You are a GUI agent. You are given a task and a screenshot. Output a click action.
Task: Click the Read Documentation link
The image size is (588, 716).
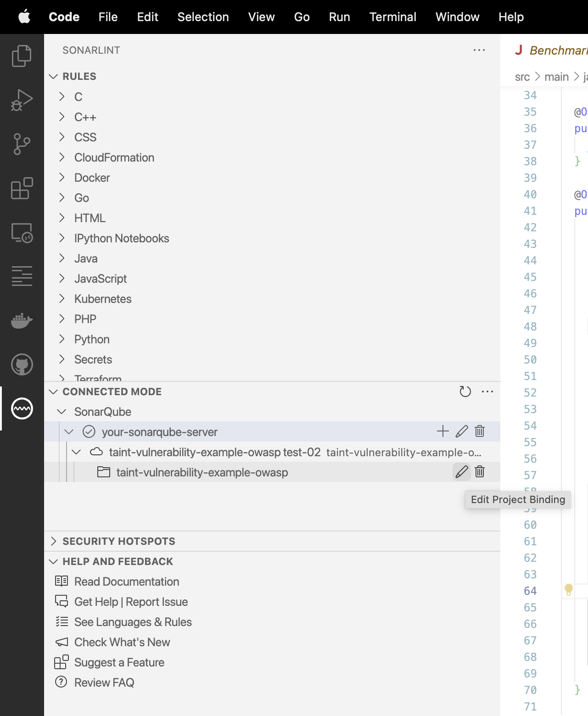(x=127, y=582)
